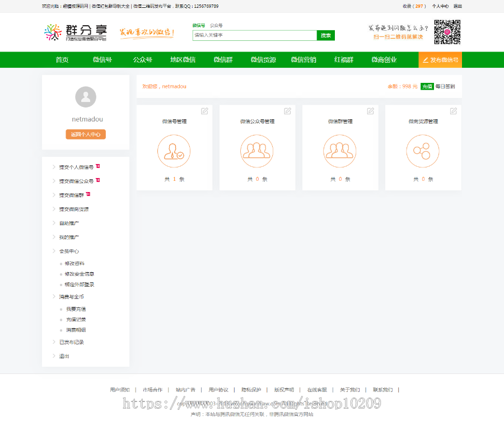Viewport: 504px width, 430px height.
Task: Select the 公众号 search type option
Action: coord(216,25)
